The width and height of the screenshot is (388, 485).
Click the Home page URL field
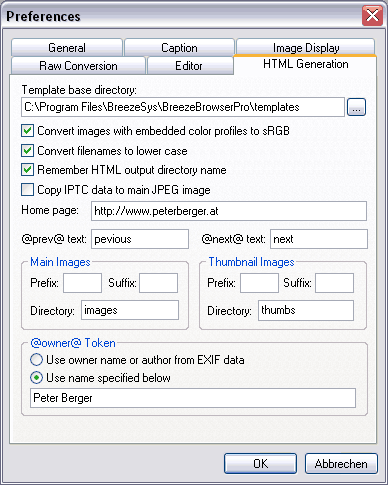[x=229, y=211]
